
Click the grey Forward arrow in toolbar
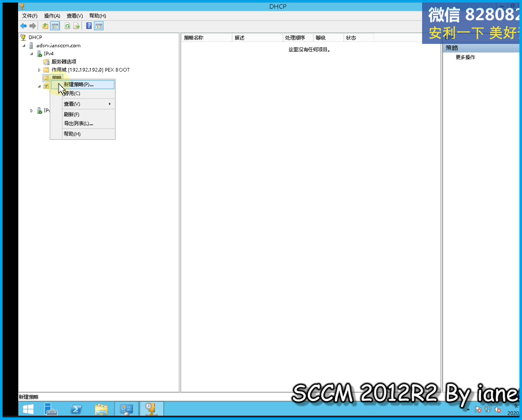click(x=32, y=26)
